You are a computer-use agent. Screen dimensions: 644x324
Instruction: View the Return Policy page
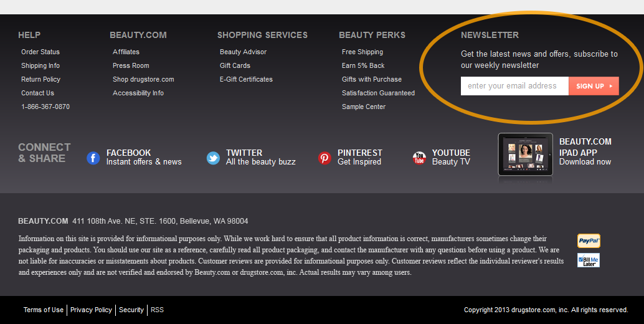[40, 79]
